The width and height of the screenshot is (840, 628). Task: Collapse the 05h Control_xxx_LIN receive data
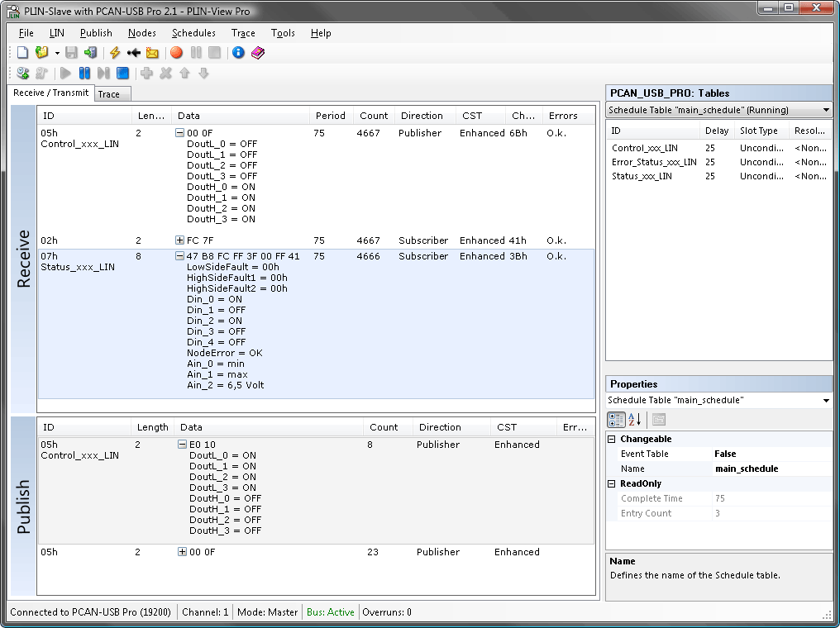(179, 133)
